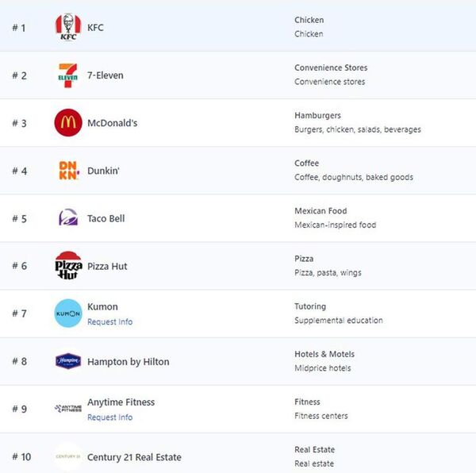
Task: Click the #4 rank number
Action: [20, 171]
